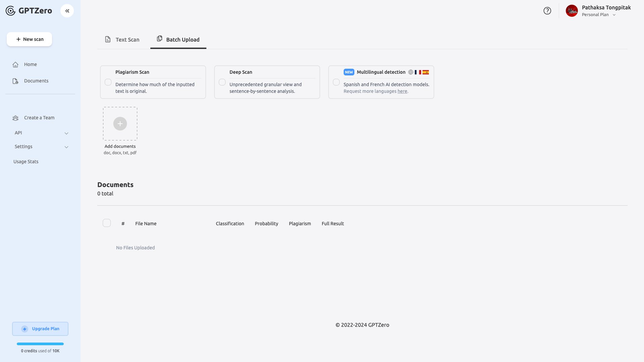Click the GPTZero logo icon
This screenshot has height=362, width=644.
[x=11, y=11]
